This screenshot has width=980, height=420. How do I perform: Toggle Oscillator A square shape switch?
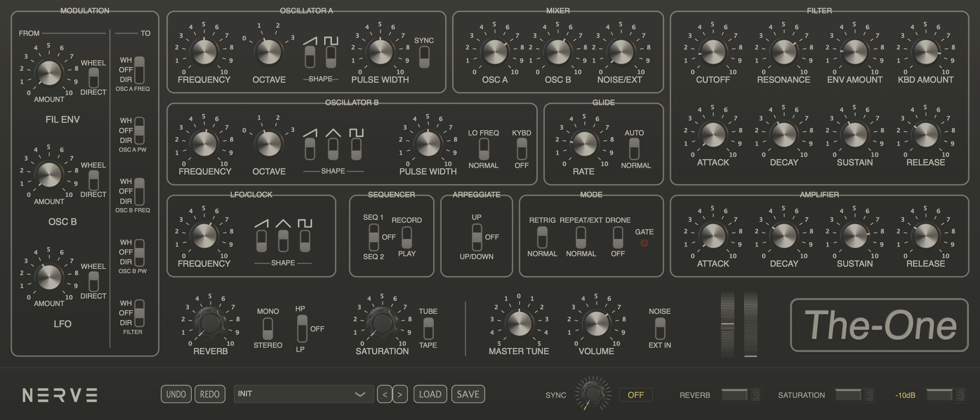coord(331,57)
